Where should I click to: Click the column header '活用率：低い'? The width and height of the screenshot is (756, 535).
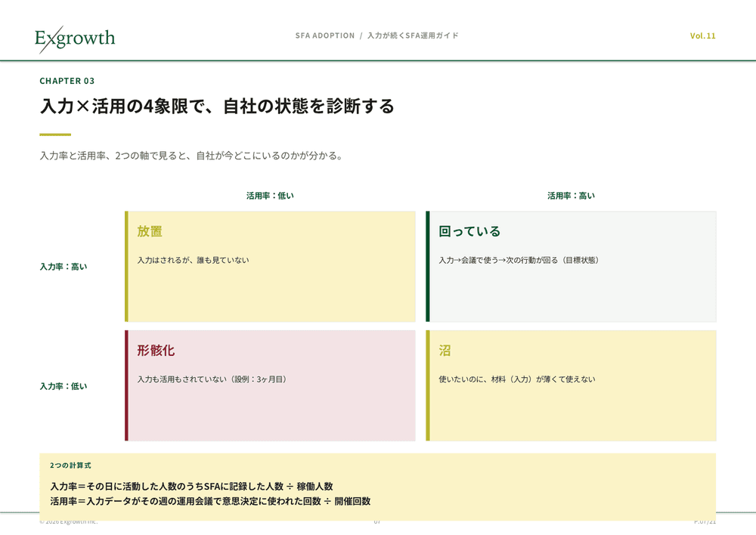[270, 196]
